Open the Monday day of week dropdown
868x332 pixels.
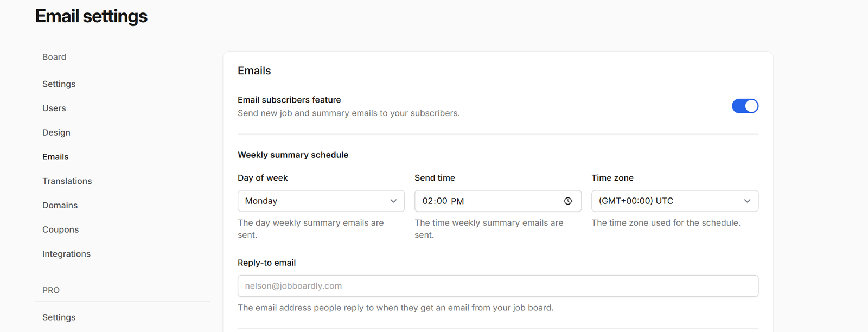click(320, 201)
